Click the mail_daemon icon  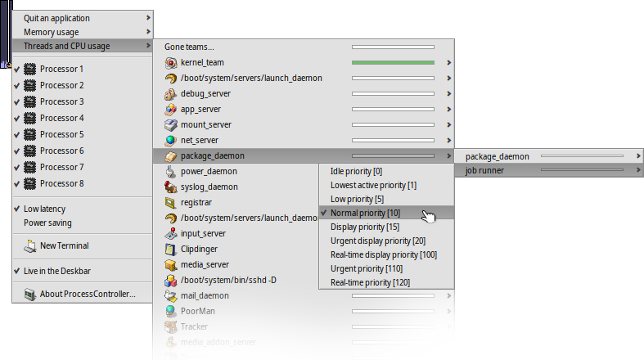(x=170, y=296)
